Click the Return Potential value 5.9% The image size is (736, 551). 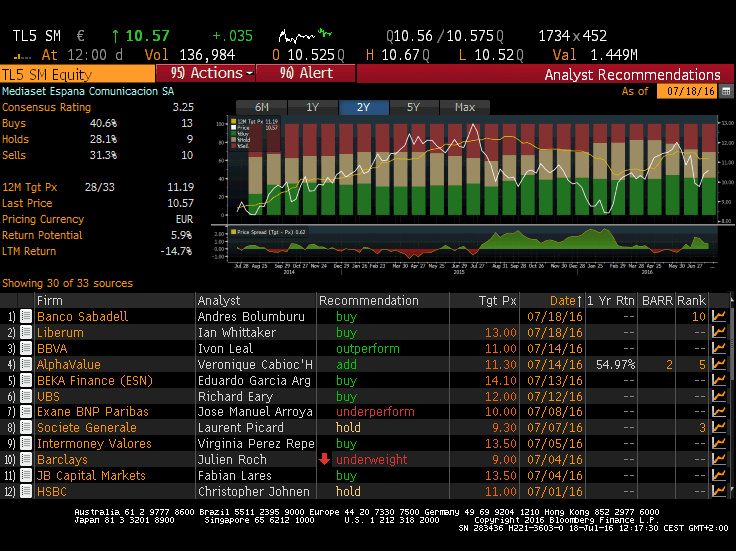(182, 235)
